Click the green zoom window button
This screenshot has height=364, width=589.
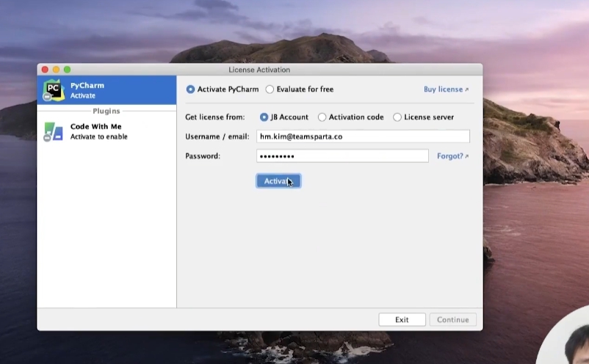[68, 70]
